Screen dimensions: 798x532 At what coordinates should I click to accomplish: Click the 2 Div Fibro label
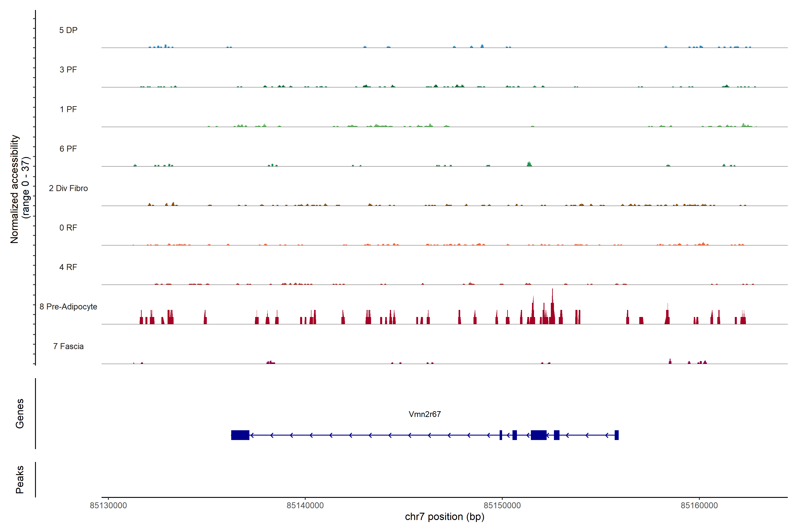tap(68, 188)
